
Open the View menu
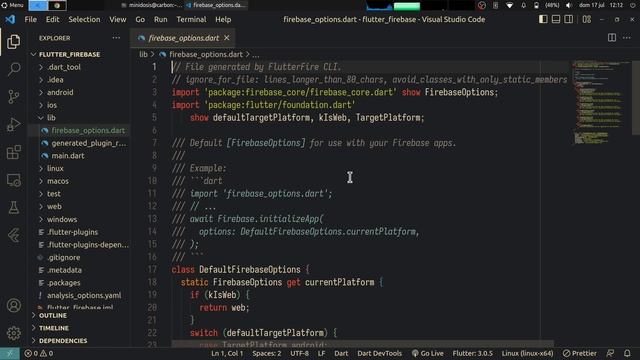click(118, 19)
